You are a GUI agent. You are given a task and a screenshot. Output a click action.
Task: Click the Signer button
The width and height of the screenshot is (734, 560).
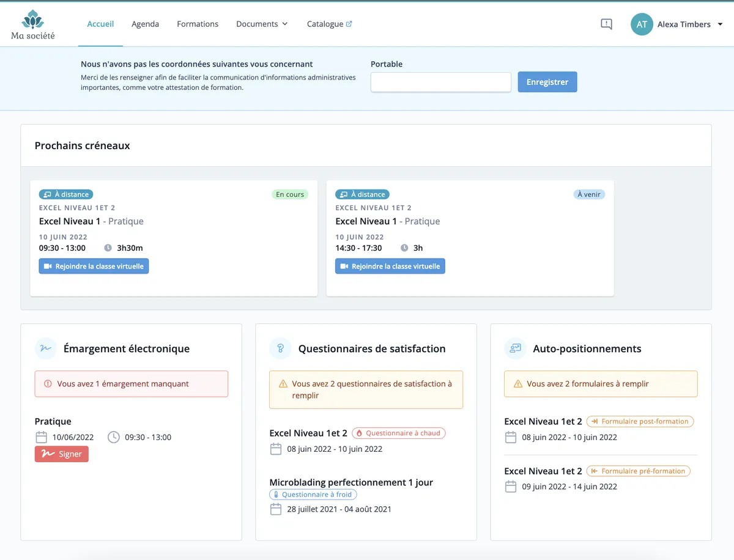(x=62, y=454)
